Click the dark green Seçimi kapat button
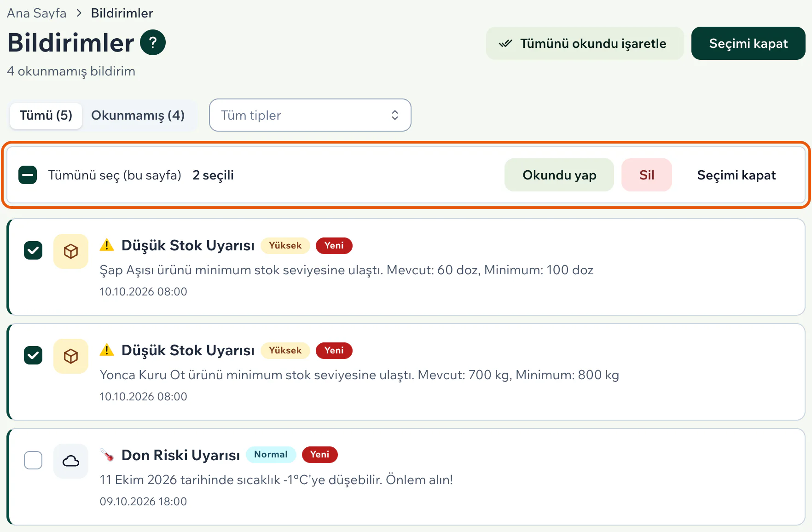Screen dimensions: 812x532 pos(748,43)
